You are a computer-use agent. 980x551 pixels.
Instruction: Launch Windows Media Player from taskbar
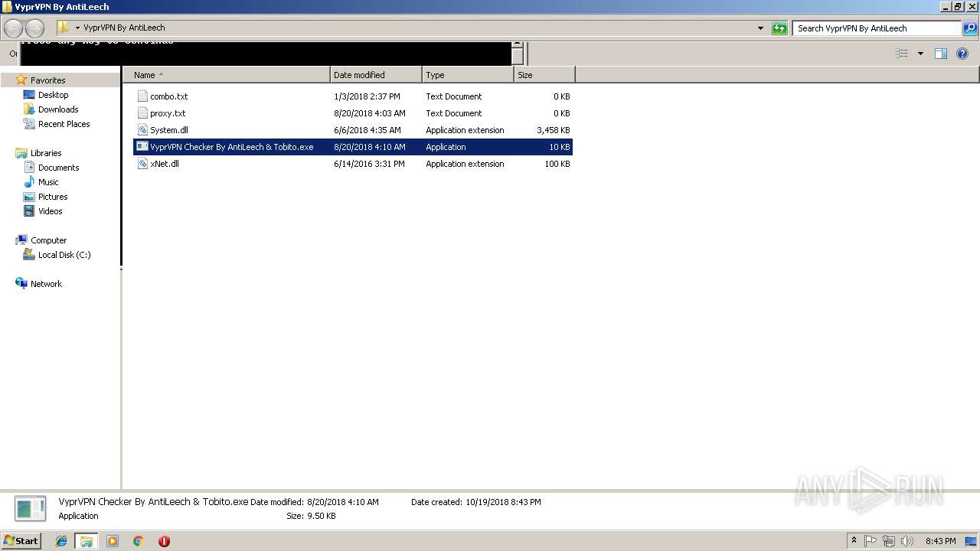click(x=113, y=541)
